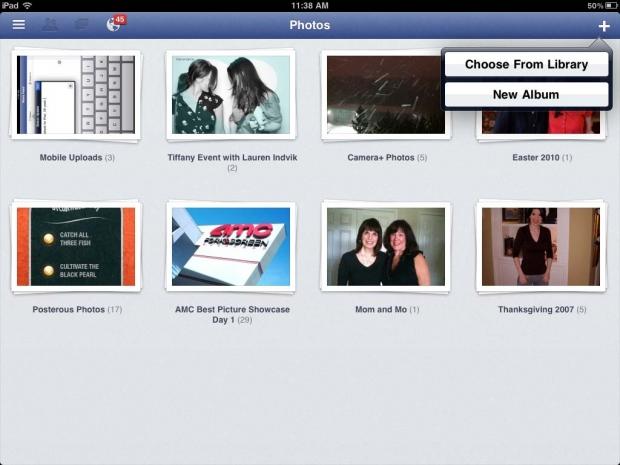Open Tiffany Event album thumbnail
This screenshot has width=620, height=465.
pyautogui.click(x=231, y=95)
